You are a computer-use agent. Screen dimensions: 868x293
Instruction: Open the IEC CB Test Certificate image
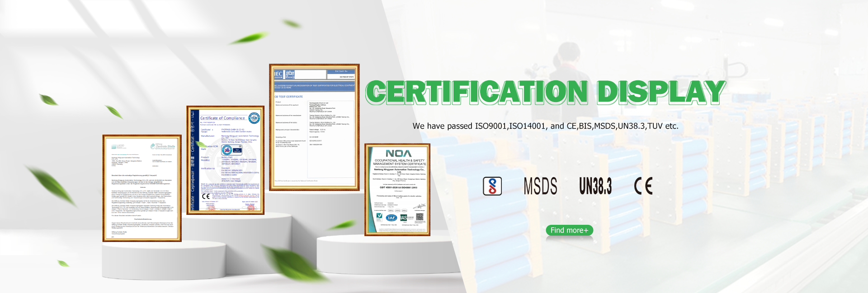(315, 127)
